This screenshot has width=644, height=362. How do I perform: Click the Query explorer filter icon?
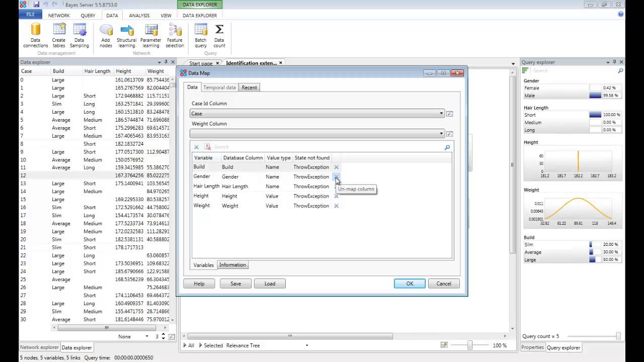[525, 71]
